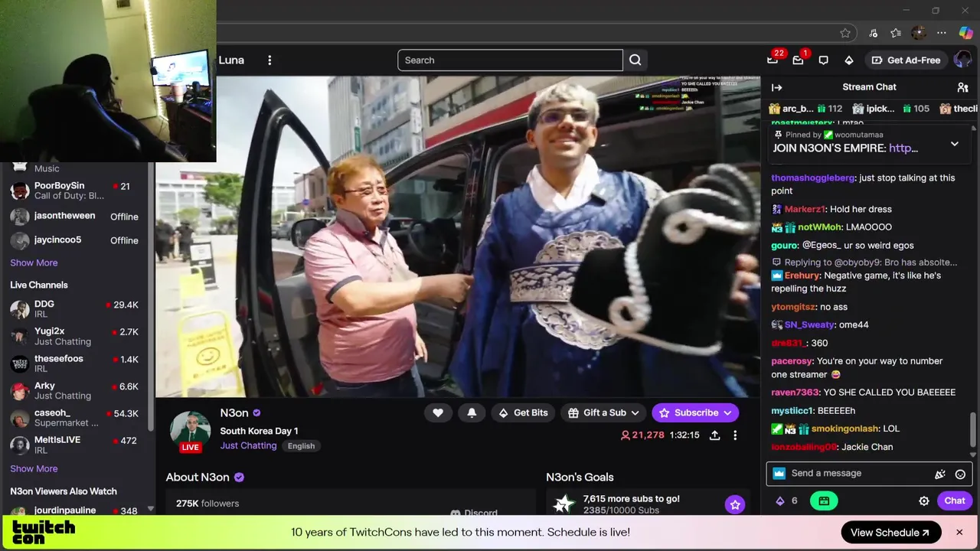
Task: Click the Bits diamond icon in top bar
Action: [848, 60]
